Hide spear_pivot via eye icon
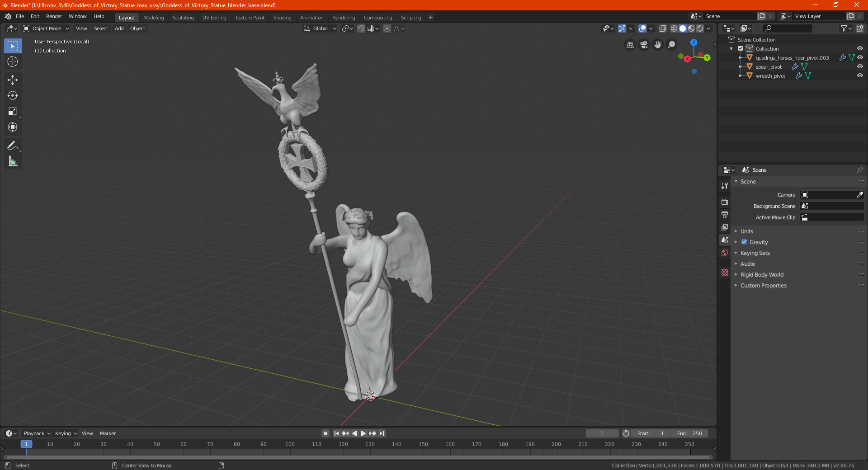Viewport: 868px width, 470px height. 860,66
